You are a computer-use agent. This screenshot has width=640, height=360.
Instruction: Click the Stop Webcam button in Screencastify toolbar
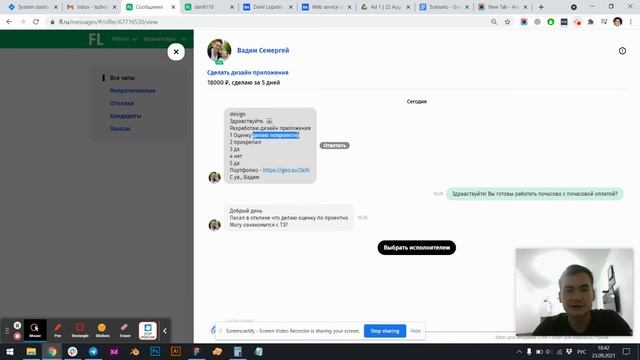click(148, 330)
